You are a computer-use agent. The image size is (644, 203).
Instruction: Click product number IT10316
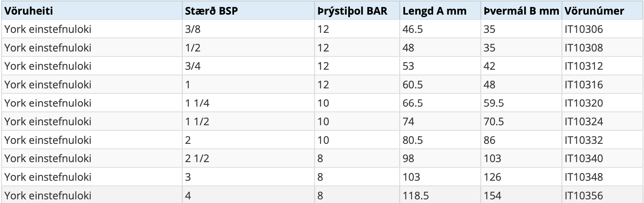tap(584, 85)
